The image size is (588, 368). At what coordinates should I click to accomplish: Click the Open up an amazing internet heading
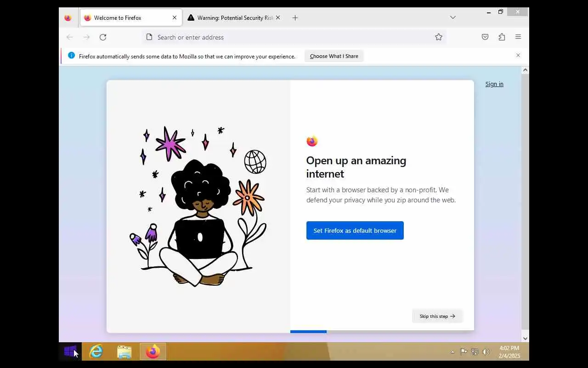point(356,167)
